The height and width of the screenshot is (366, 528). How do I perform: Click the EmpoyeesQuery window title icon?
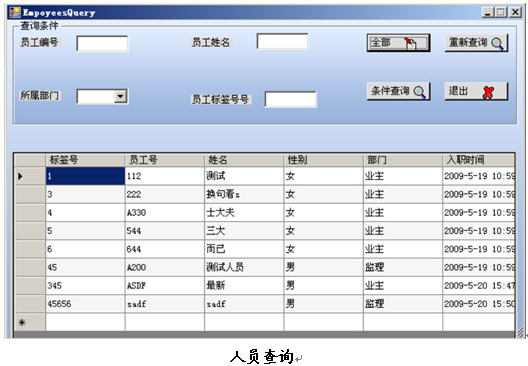[x=14, y=13]
